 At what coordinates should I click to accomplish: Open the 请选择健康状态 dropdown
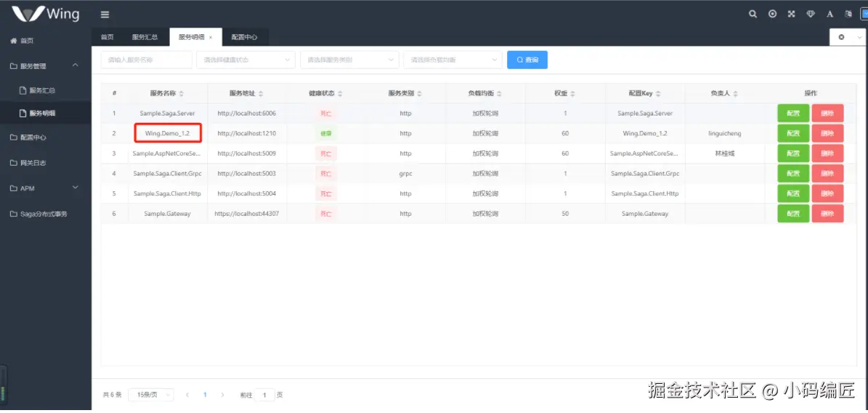246,60
